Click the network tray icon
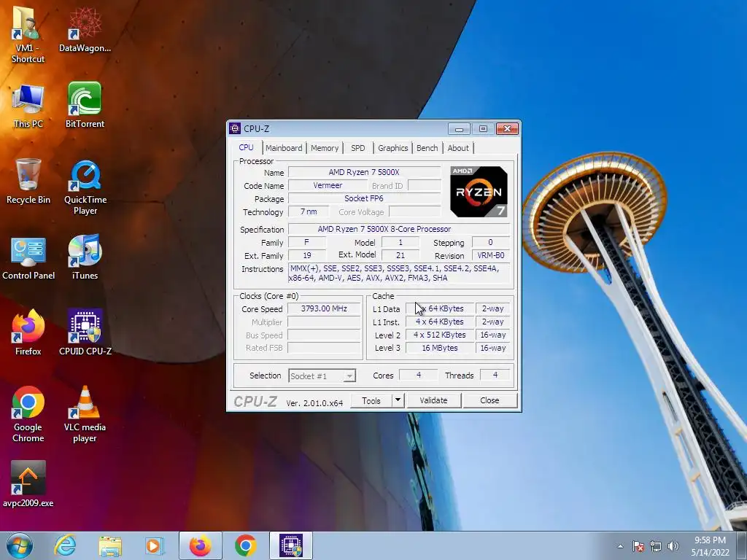 point(656,546)
